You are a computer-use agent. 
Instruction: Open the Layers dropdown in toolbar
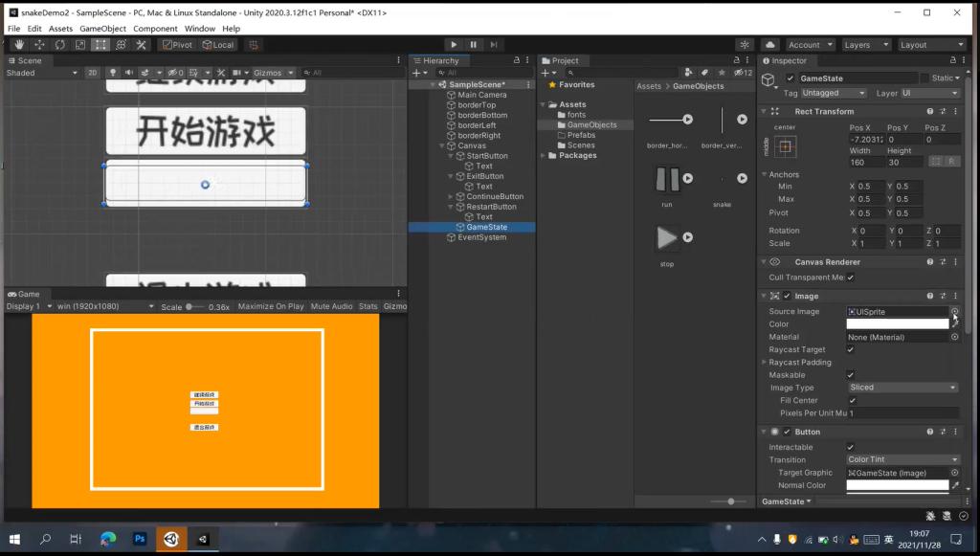point(864,45)
